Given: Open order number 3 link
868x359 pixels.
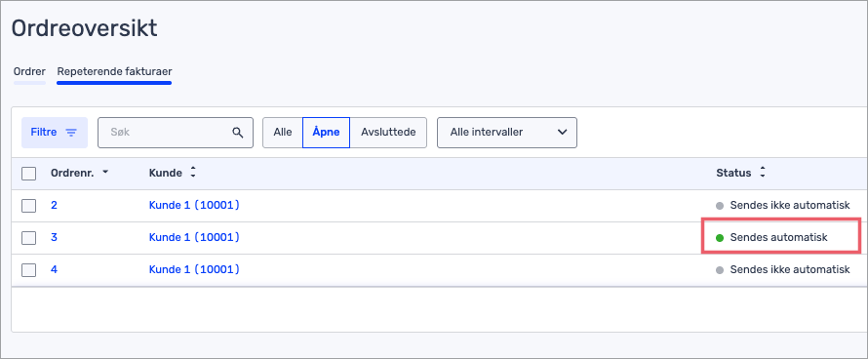Looking at the screenshot, I should pyautogui.click(x=54, y=237).
